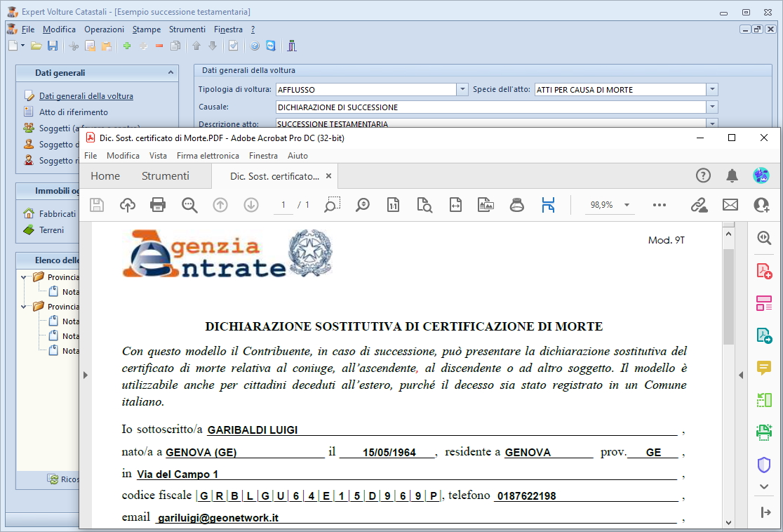
Task: Open the zoom percentage dropdown 98,9%
Action: click(627, 205)
